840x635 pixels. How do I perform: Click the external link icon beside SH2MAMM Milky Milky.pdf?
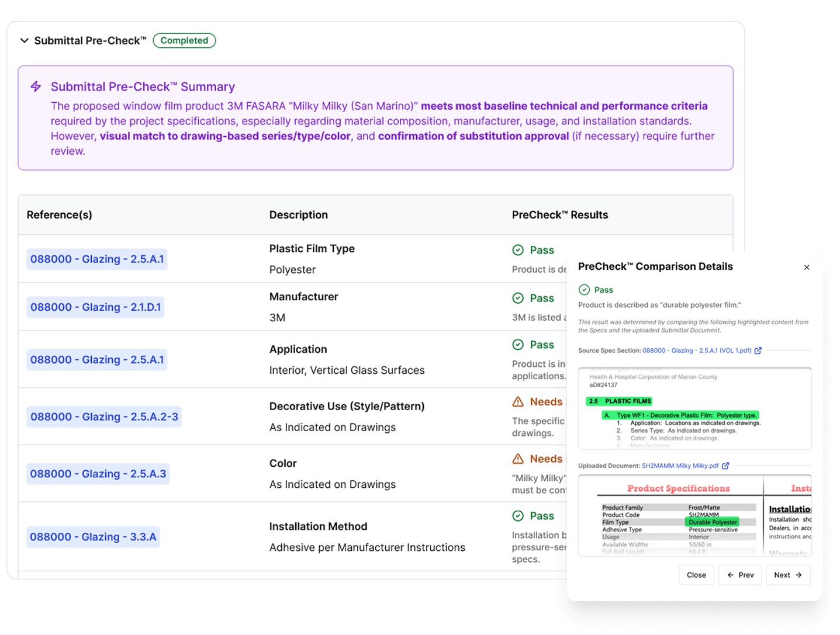point(725,466)
